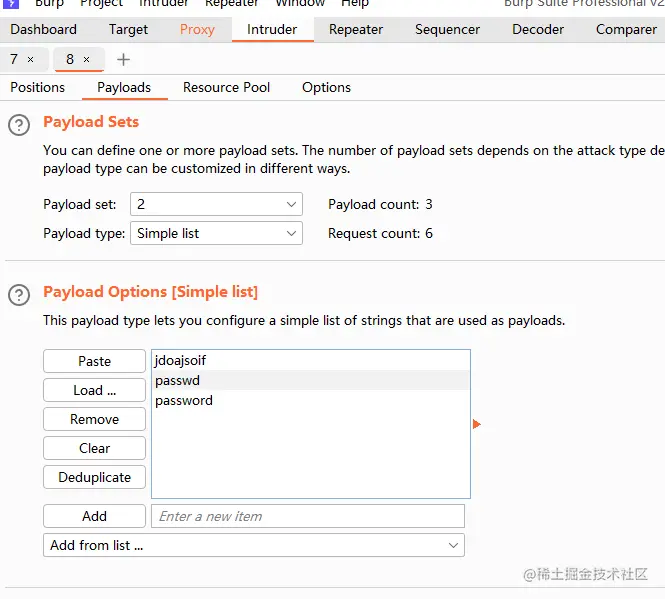Open the Intruder menu in menu bar
Screen dimensions: 665x599
click(x=163, y=3)
